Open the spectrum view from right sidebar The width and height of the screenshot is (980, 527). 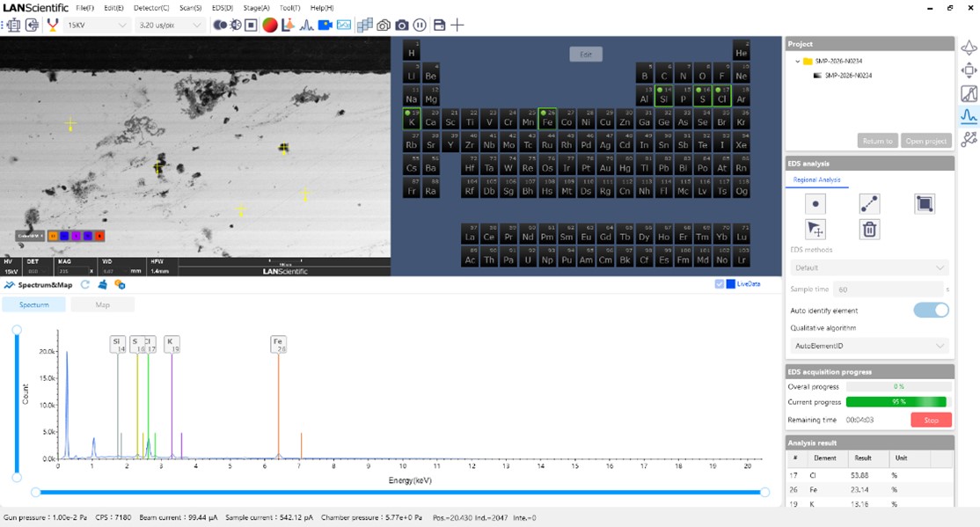pos(969,116)
